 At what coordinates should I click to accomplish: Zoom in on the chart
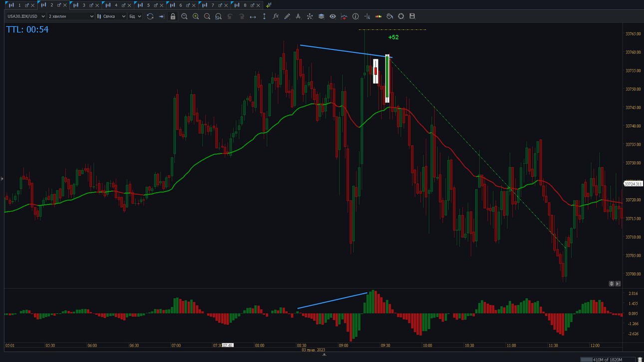tap(196, 16)
